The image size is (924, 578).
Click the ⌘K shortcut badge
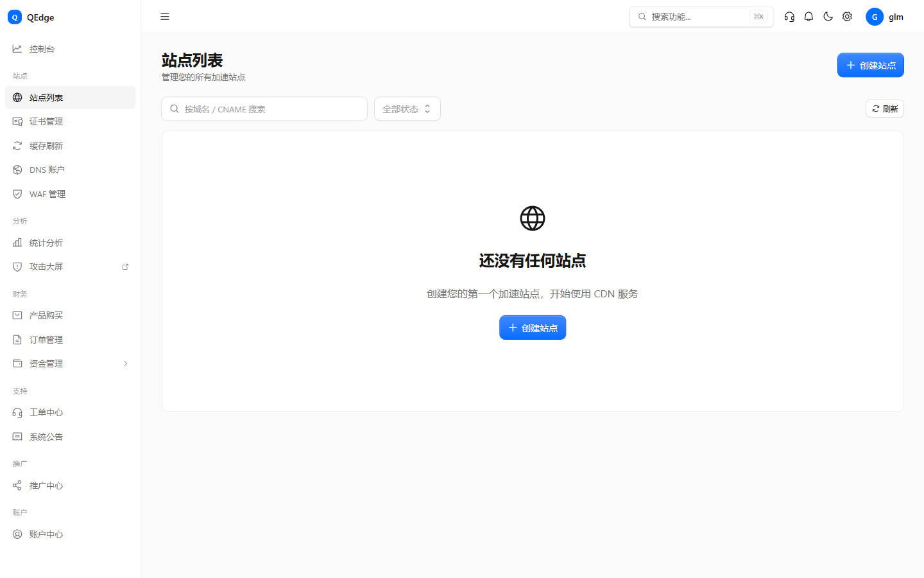(758, 17)
